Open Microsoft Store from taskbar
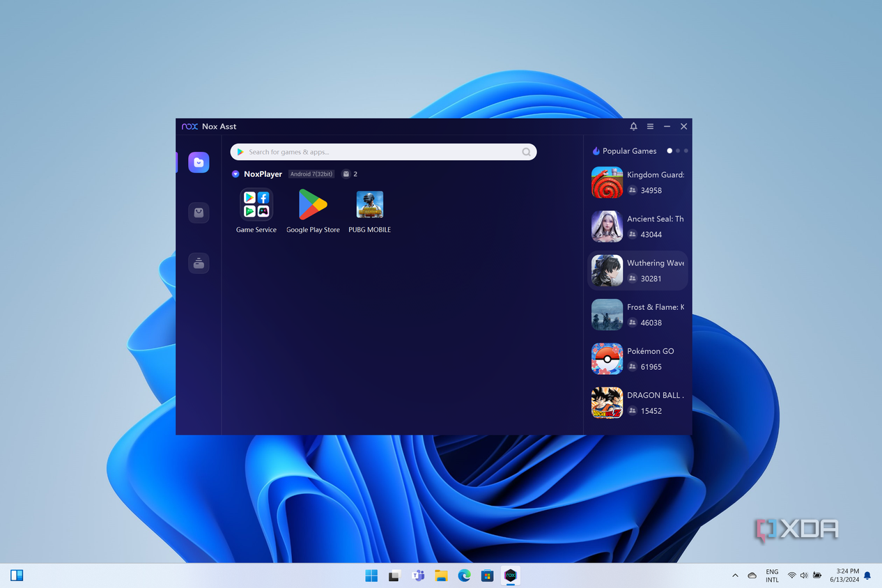 [488, 575]
